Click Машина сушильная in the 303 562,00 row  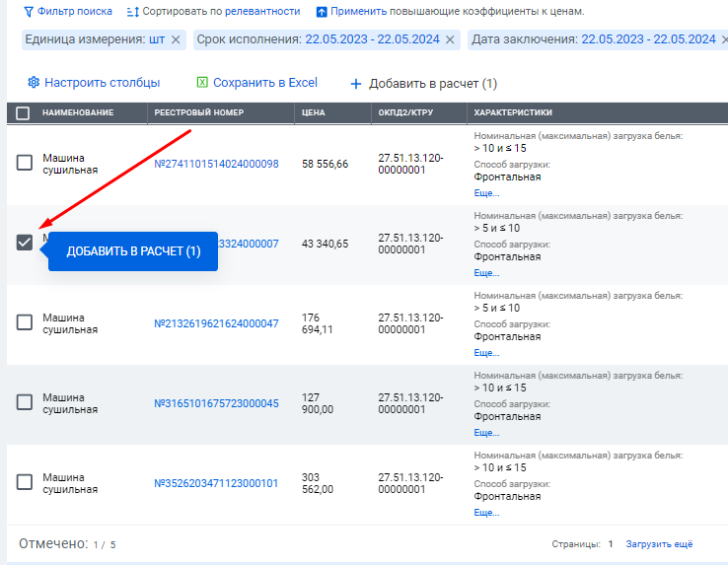(x=70, y=483)
